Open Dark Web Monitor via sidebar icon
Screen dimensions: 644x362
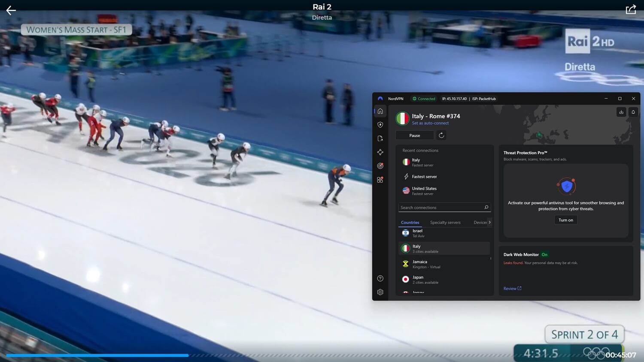(380, 166)
